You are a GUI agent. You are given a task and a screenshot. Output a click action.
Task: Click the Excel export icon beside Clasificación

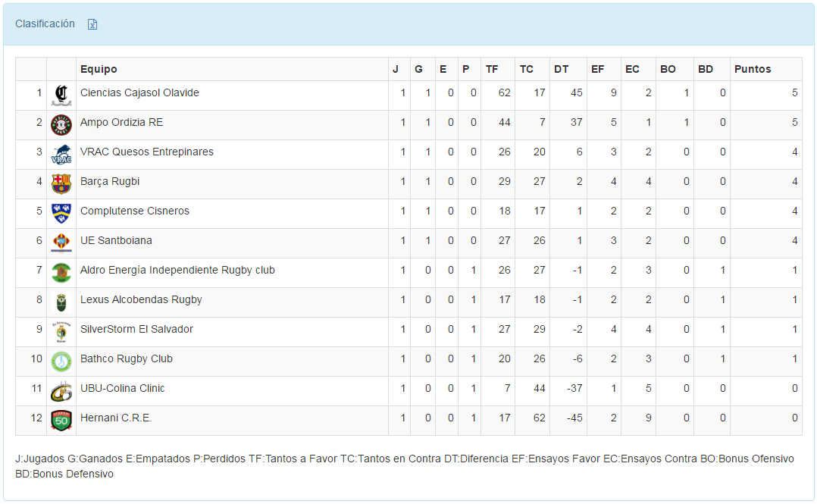(x=92, y=24)
